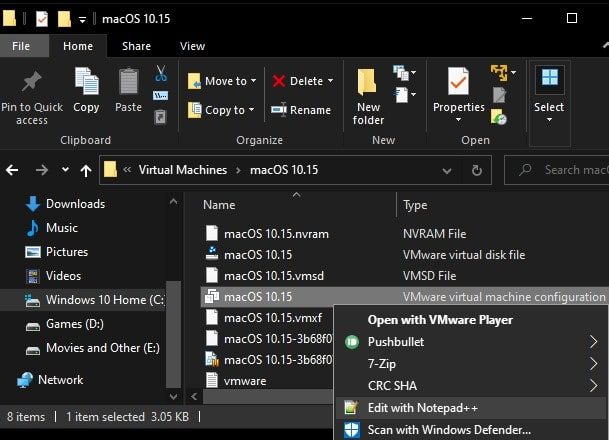Create a New folder
This screenshot has height=440, width=609.
click(x=368, y=97)
